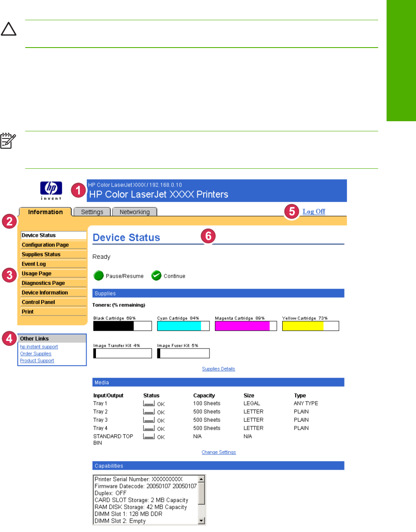Image resolution: width=416 pixels, height=532 pixels.
Task: Click the Log Off link
Action: tap(314, 211)
